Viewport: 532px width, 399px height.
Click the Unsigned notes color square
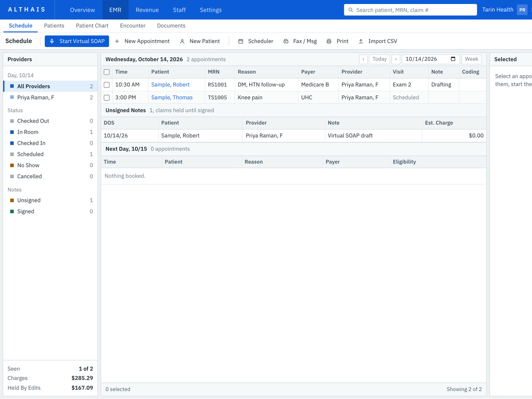(x=12, y=200)
